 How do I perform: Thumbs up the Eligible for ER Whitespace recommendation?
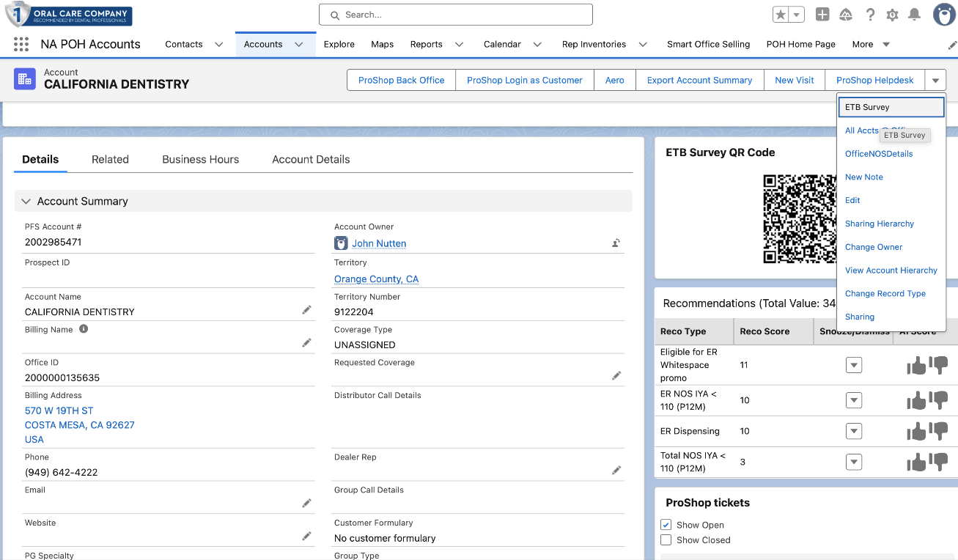[916, 365]
